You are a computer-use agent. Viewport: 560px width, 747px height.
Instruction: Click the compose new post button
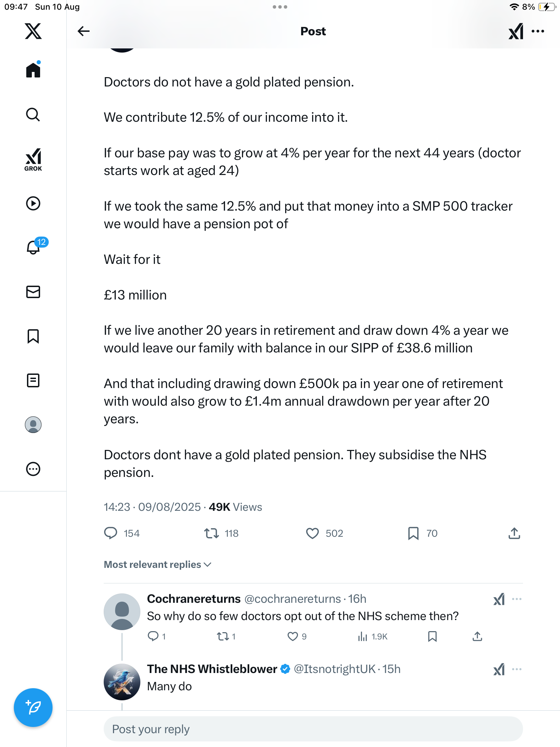(33, 708)
